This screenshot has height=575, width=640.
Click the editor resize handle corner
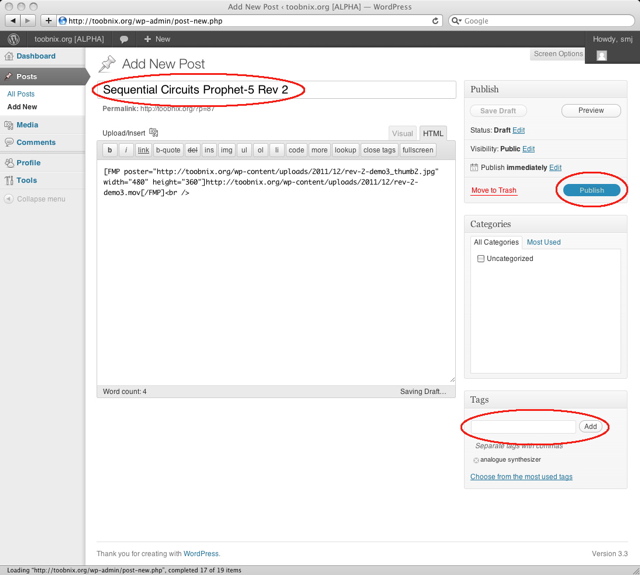click(x=452, y=380)
